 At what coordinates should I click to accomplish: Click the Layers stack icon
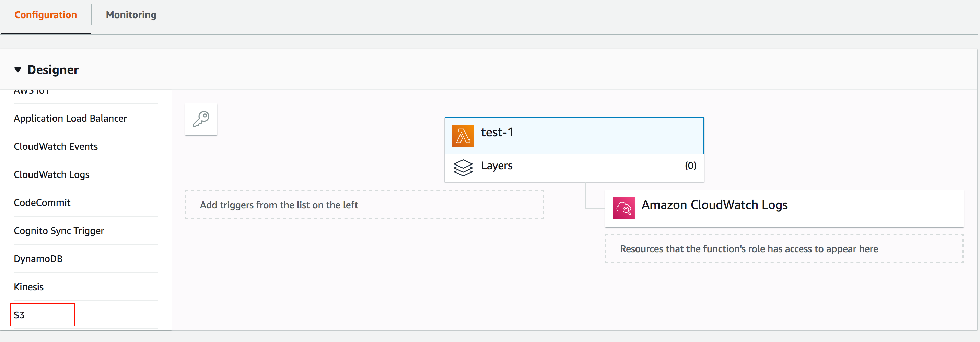[x=463, y=167]
